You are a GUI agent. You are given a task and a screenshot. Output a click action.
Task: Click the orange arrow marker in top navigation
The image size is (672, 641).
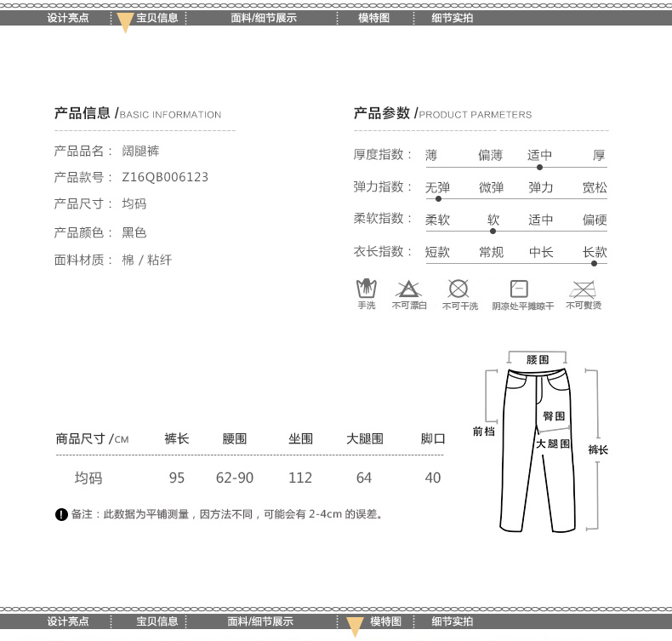tap(125, 23)
